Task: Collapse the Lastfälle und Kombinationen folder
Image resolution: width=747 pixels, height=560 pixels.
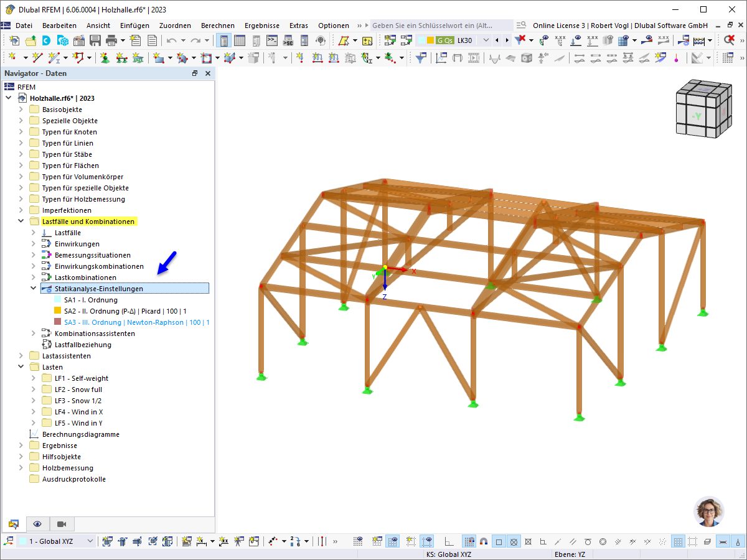Action: click(21, 222)
